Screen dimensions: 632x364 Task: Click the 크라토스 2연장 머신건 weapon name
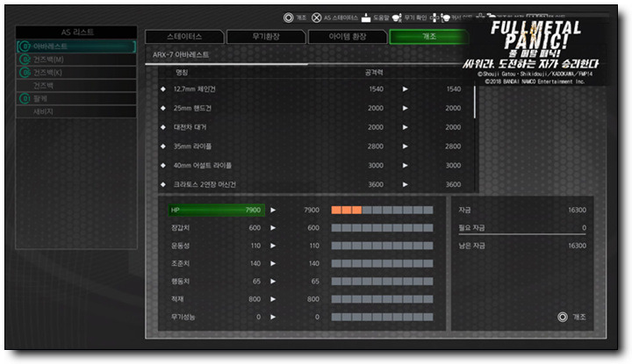205,184
